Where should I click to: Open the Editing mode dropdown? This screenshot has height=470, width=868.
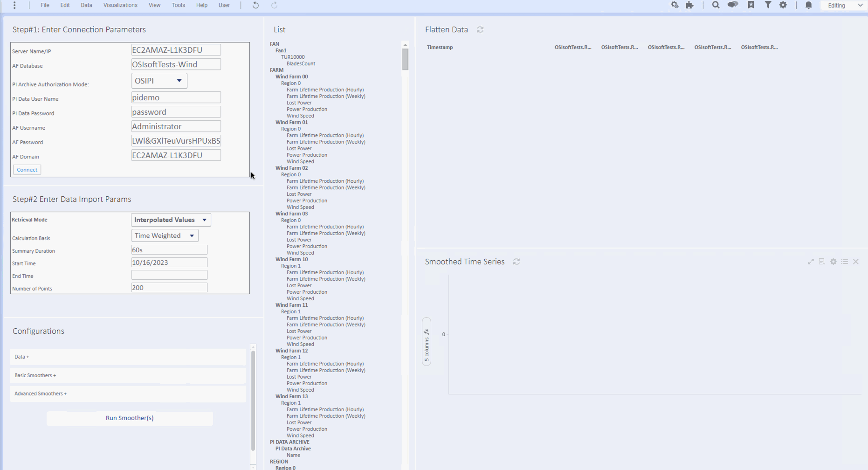click(x=844, y=6)
